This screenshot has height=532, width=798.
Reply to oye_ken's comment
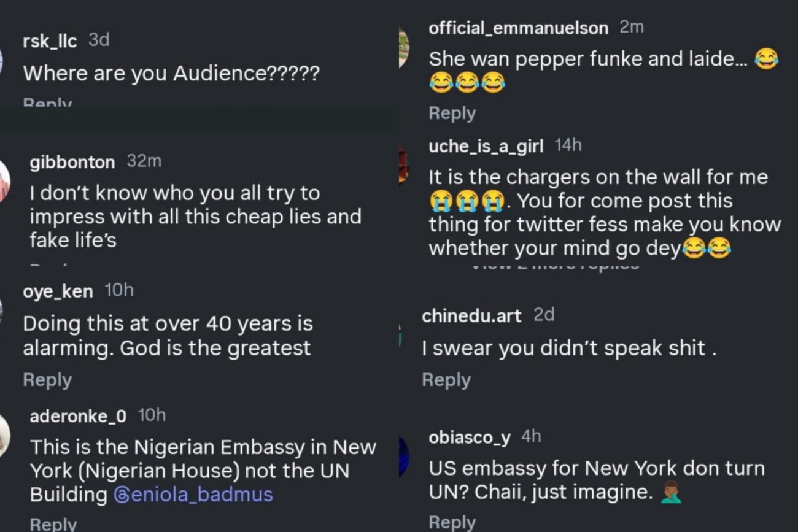tap(47, 380)
